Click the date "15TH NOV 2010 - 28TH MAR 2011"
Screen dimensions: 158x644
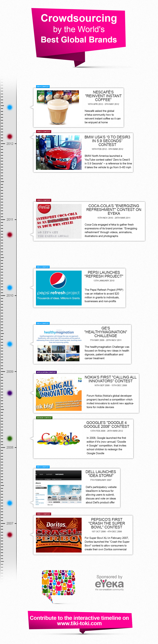click(x=114, y=218)
